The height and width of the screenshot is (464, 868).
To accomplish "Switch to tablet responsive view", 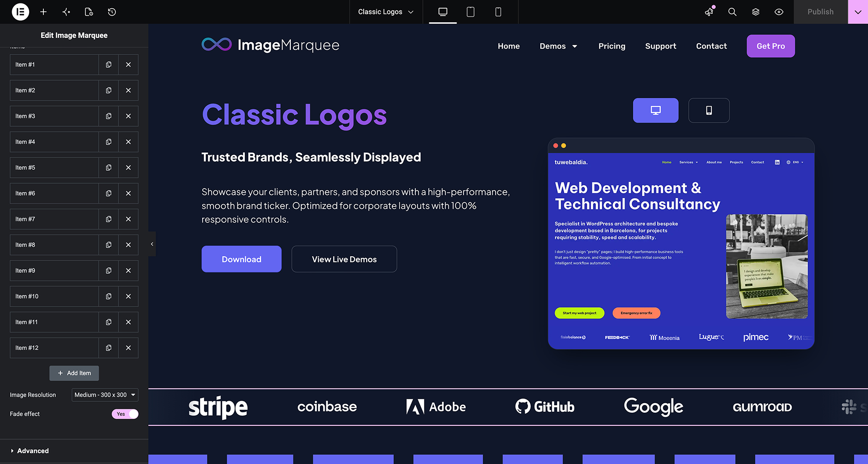I will pyautogui.click(x=470, y=12).
